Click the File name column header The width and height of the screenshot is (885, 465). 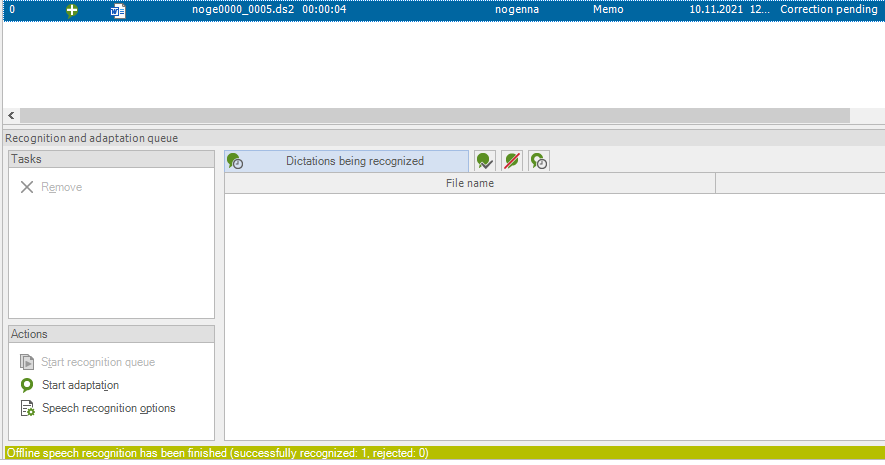pyautogui.click(x=470, y=183)
